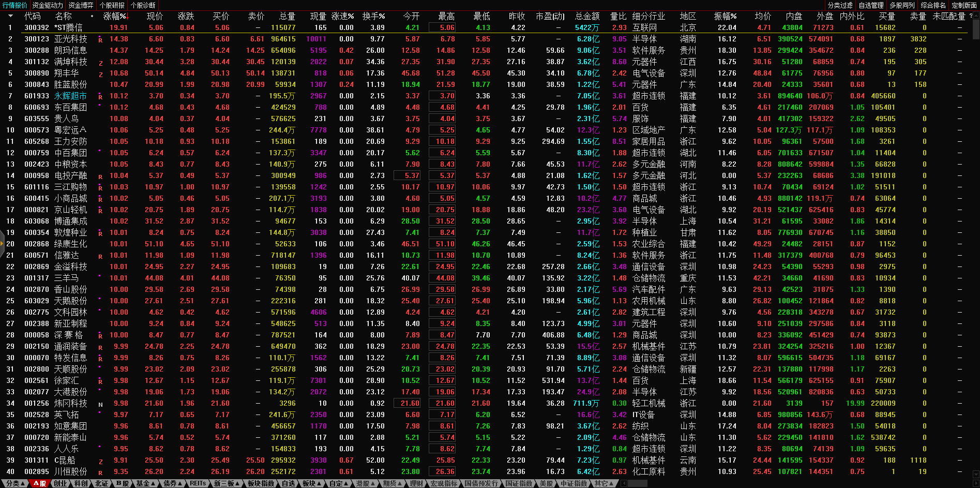Click the left-scroll arrow after the bottom tabs
Screen dimensions: 980x488
click(624, 483)
